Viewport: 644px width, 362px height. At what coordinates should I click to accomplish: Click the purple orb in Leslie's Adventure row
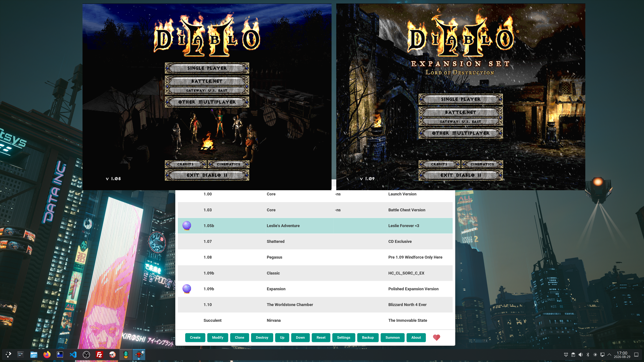pyautogui.click(x=187, y=226)
